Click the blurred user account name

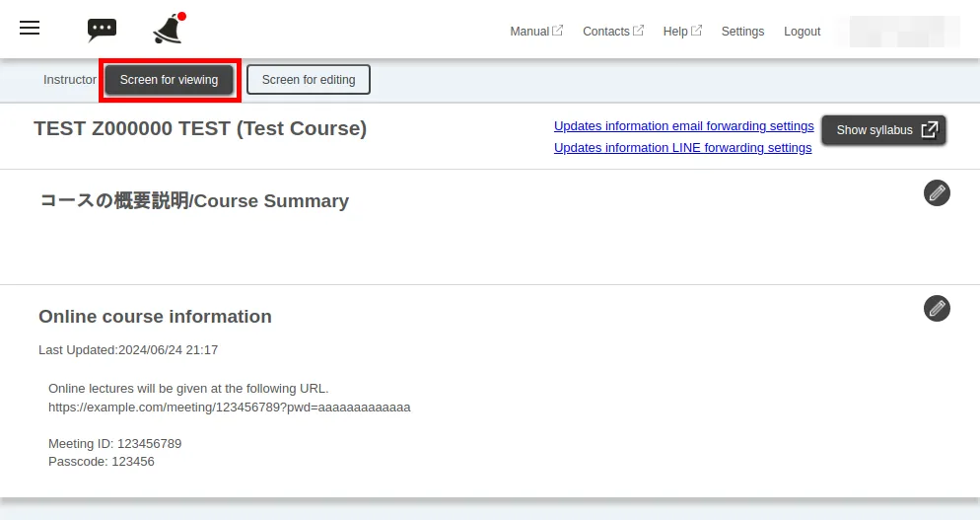[x=897, y=32]
